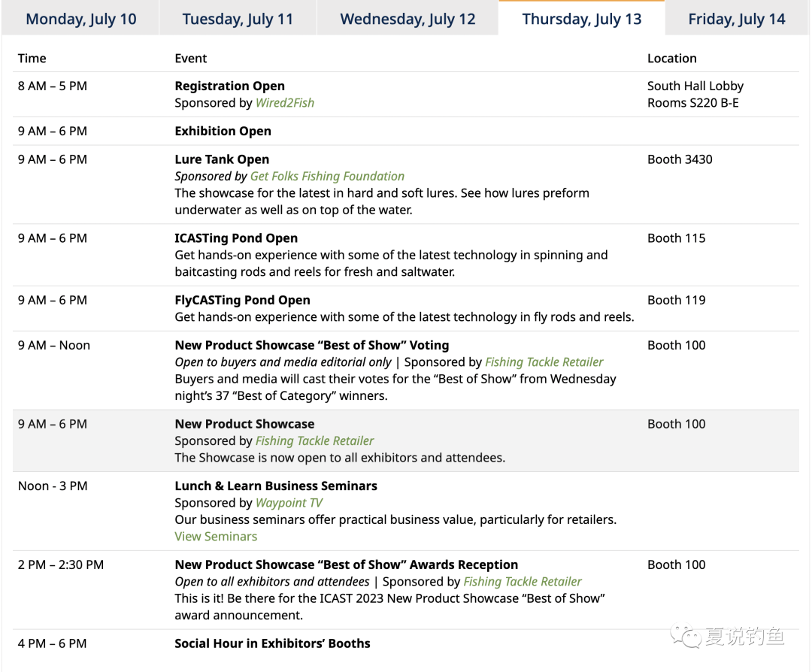
Task: Click the View Seminars link
Action: point(216,537)
